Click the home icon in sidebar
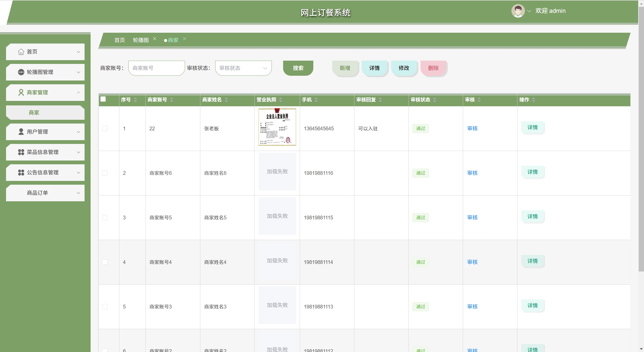The width and height of the screenshot is (644, 352). tap(21, 52)
